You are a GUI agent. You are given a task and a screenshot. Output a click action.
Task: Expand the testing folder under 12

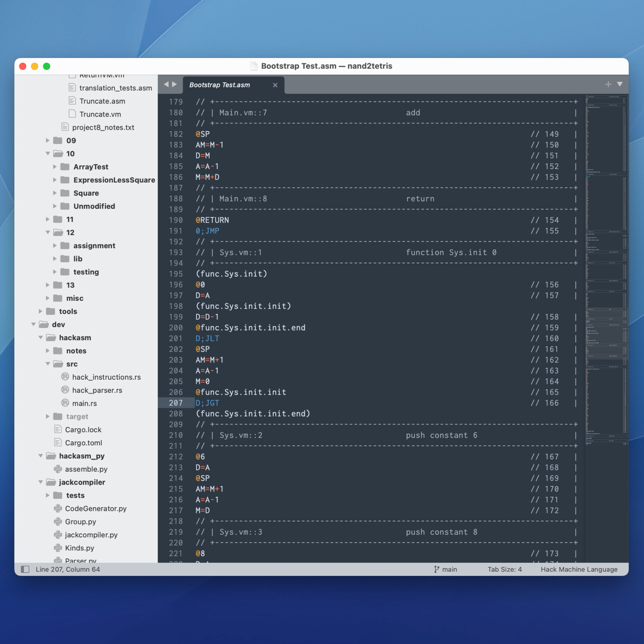tap(55, 272)
